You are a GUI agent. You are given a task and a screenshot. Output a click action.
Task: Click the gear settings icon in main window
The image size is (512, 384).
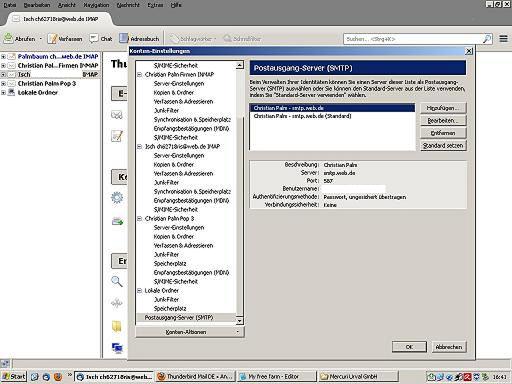tap(117, 198)
